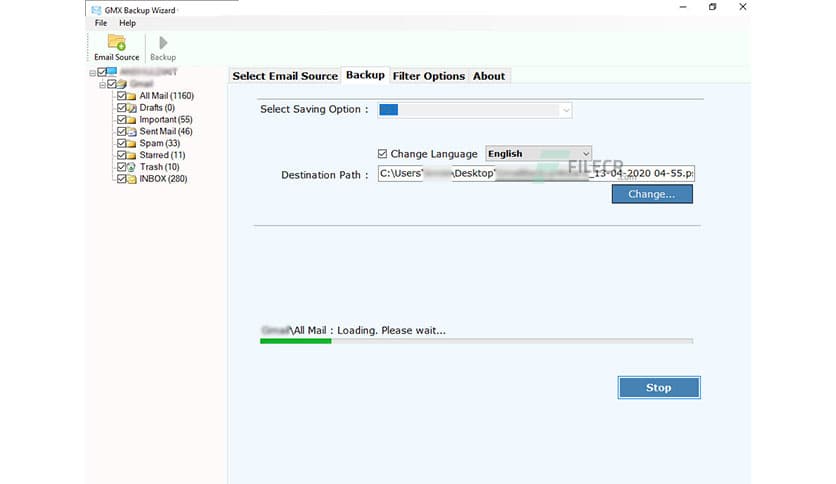Click the Spam folder icon
The image size is (836, 484).
pyautogui.click(x=131, y=143)
